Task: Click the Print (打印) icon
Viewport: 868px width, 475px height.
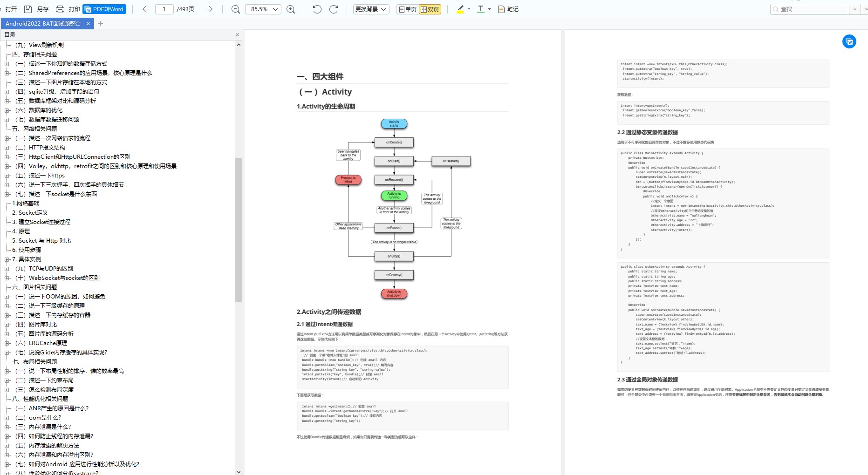Action: 60,9
